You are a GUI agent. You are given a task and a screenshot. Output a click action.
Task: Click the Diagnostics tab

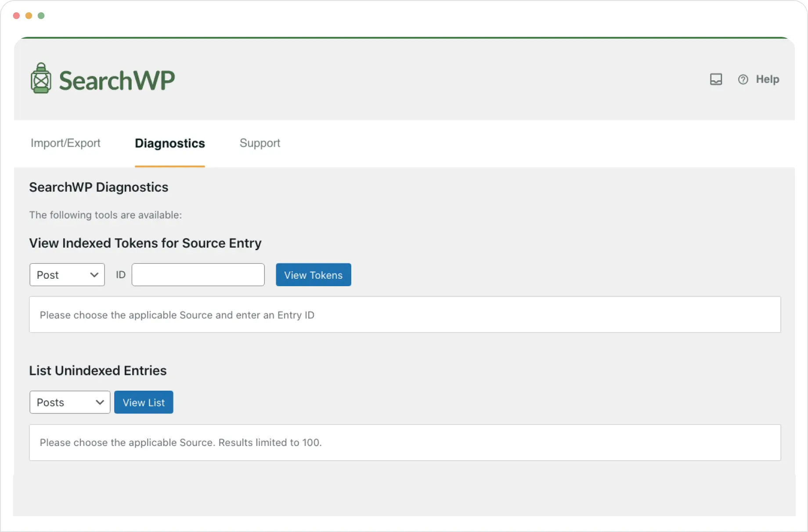pyautogui.click(x=170, y=143)
